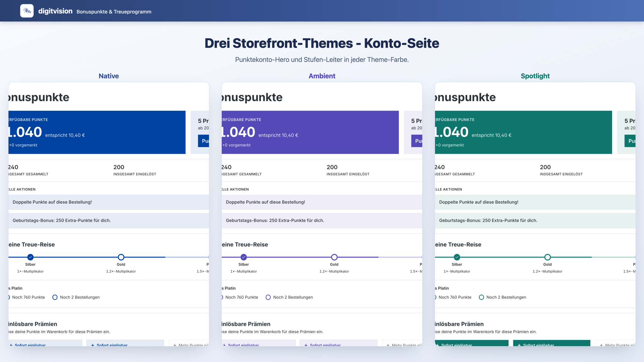Click the plus icon on Mehr Punkte in Native
The height and width of the screenshot is (362, 644).
point(175,345)
